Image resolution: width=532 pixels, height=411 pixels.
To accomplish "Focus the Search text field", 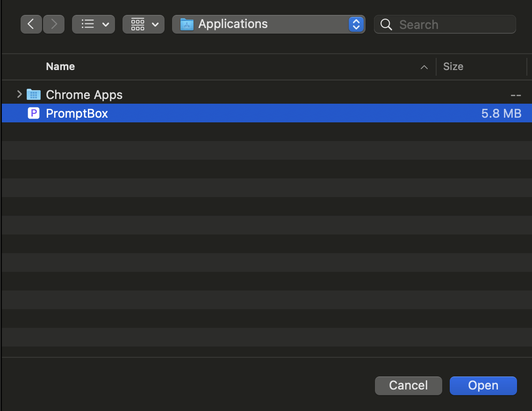I will tap(453, 25).
